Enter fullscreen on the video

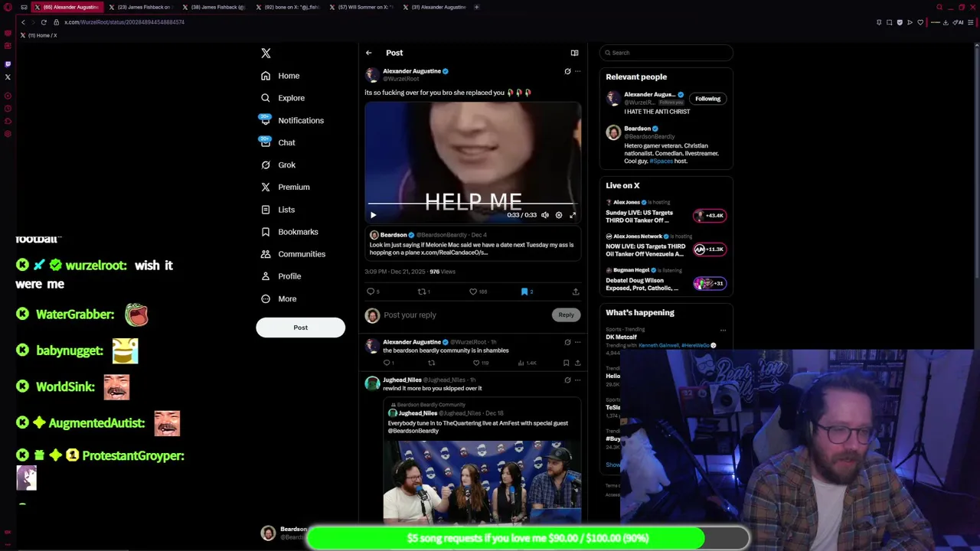coord(573,215)
